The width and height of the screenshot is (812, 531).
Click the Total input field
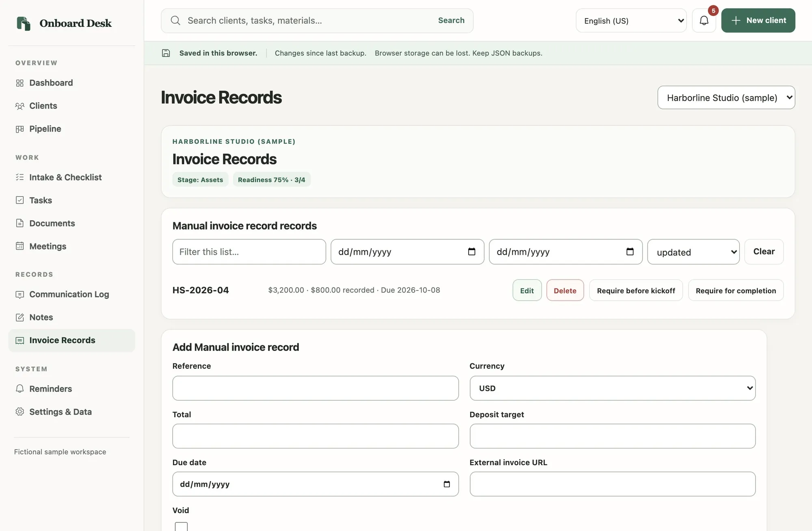click(x=315, y=436)
